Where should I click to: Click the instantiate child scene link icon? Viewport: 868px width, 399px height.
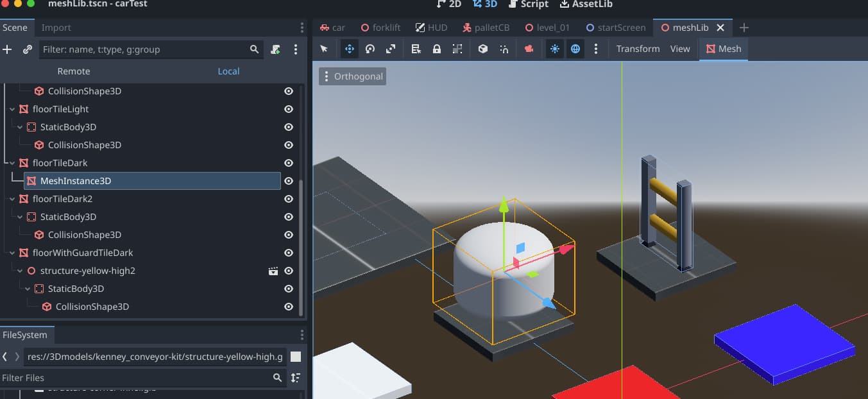(x=28, y=49)
